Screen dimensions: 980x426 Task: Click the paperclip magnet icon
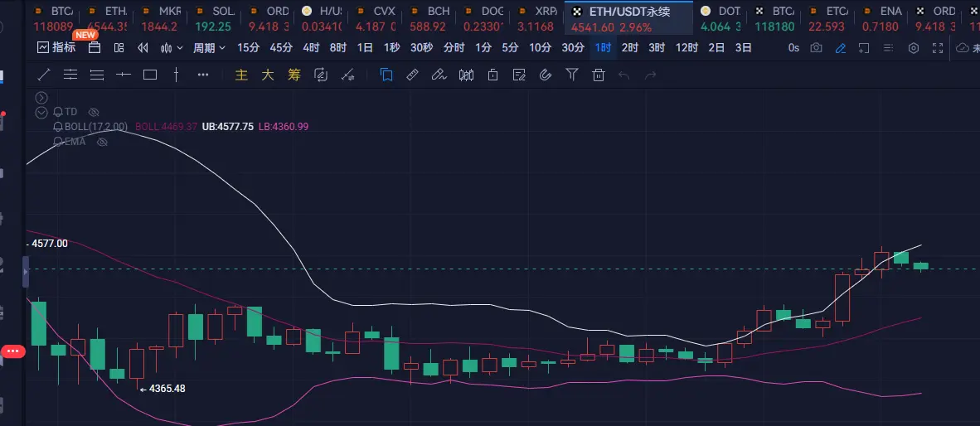[x=545, y=75]
